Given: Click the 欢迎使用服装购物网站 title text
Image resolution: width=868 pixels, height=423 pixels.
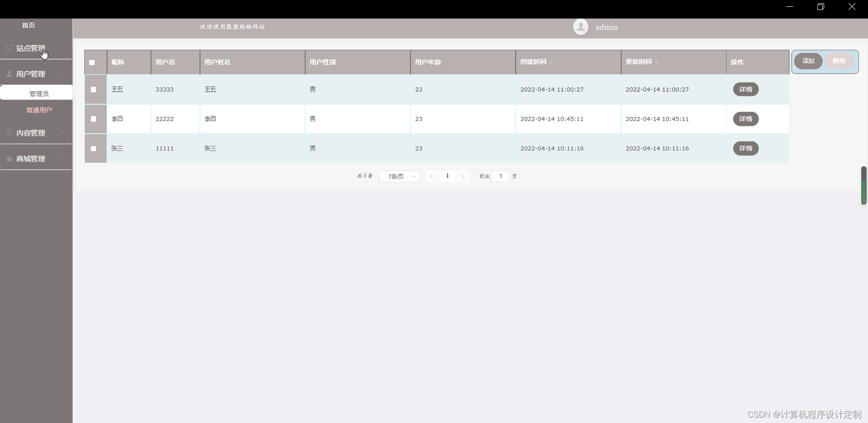Looking at the screenshot, I should [232, 27].
